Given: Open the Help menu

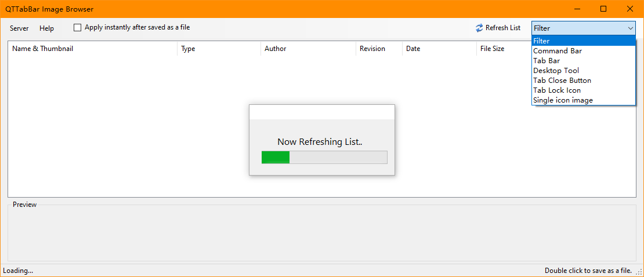Looking at the screenshot, I should (46, 28).
